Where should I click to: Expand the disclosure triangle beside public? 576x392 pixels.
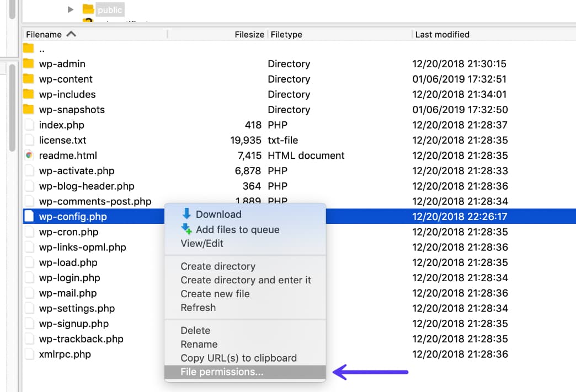(70, 9)
